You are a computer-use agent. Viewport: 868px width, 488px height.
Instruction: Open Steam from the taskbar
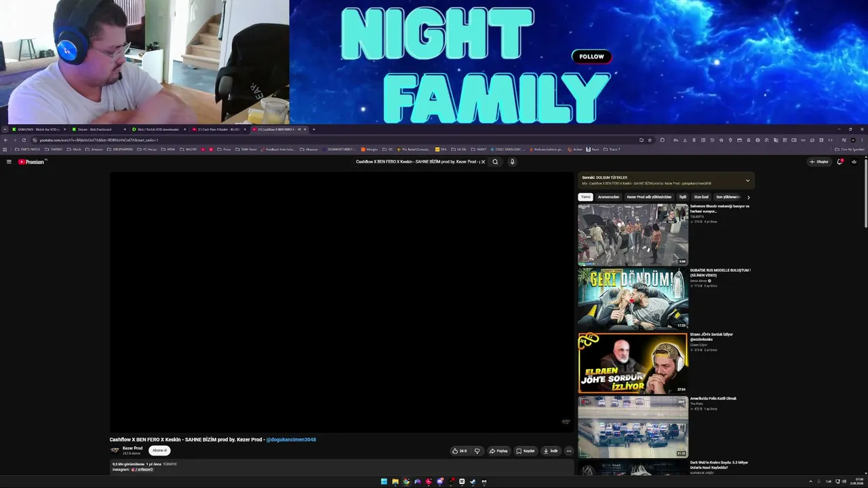473,482
